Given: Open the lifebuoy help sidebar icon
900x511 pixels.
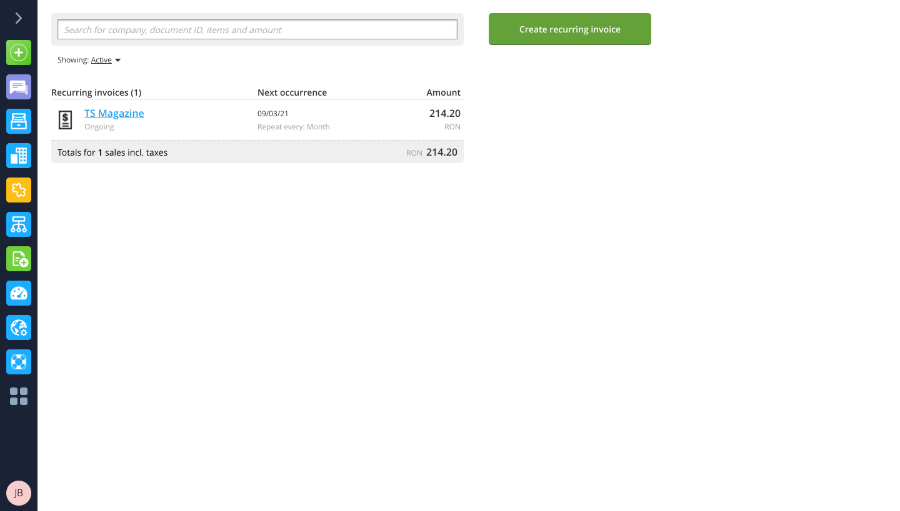Looking at the screenshot, I should [18, 362].
